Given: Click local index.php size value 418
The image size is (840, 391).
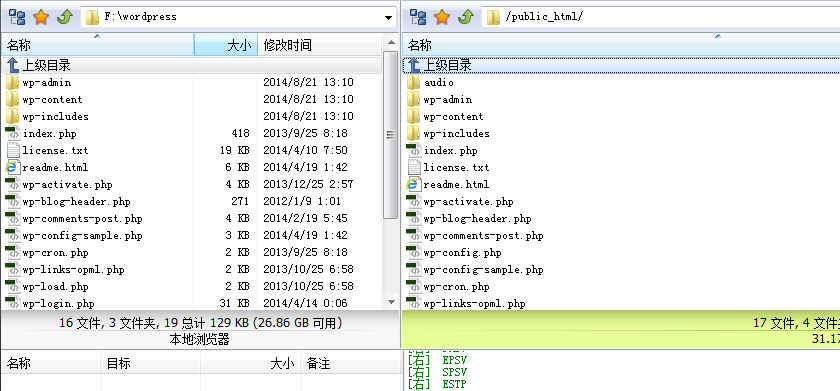Looking at the screenshot, I should tap(240, 133).
